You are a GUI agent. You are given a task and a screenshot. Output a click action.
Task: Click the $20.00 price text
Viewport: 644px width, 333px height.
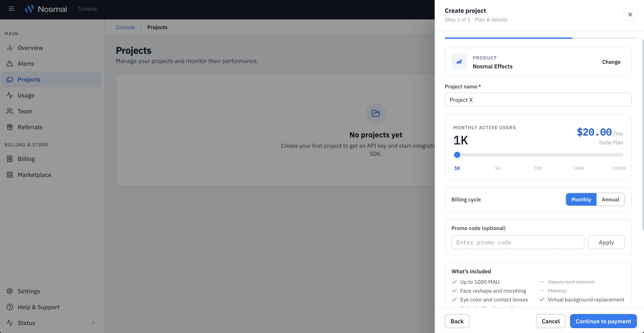pos(594,132)
